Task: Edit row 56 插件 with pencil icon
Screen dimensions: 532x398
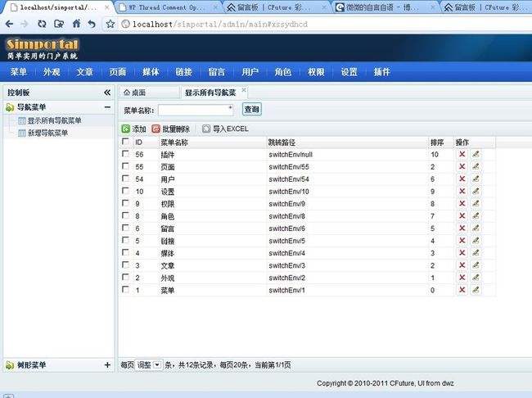Action: [476, 154]
